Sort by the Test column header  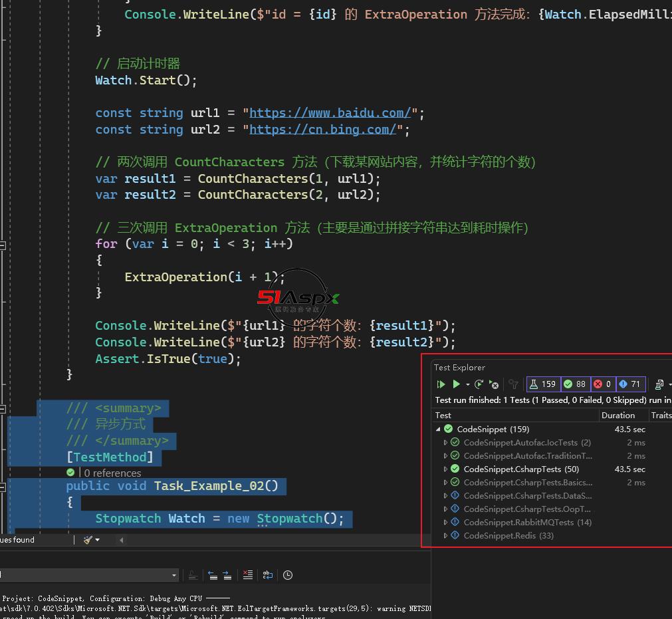pos(443,415)
